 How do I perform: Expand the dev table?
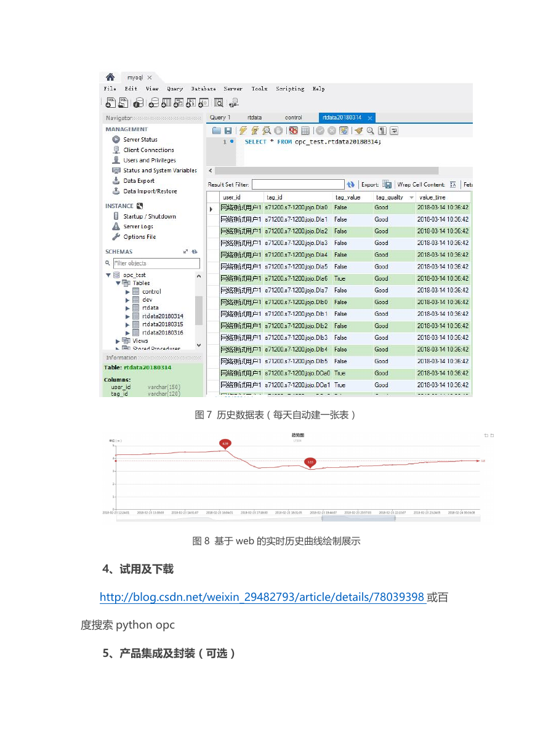[x=127, y=300]
